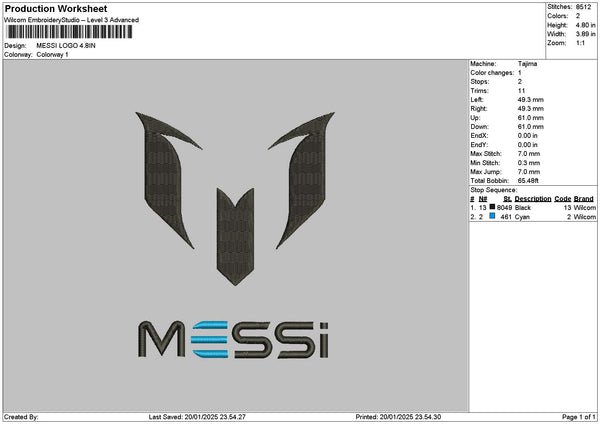Click the 'Stops:' label
The image size is (600, 424).
point(480,82)
